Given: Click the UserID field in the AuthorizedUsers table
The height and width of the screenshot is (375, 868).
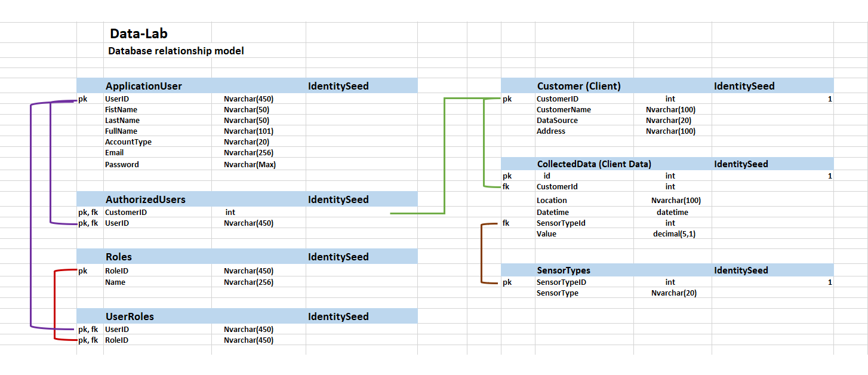Looking at the screenshot, I should (117, 223).
